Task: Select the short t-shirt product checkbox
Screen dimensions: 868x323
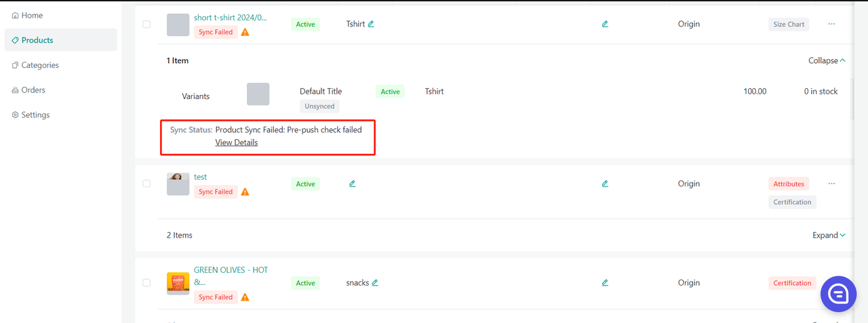Action: (x=146, y=24)
